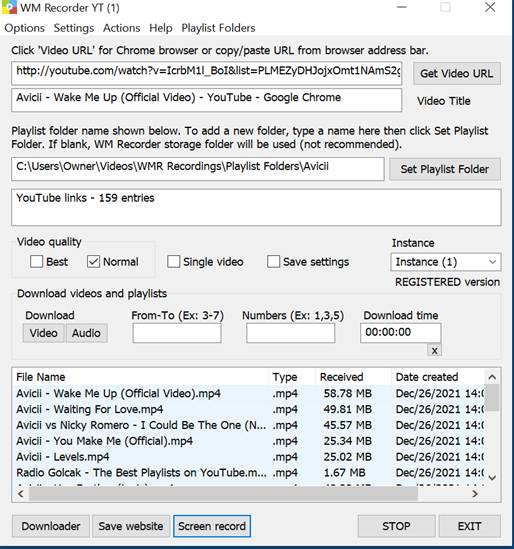514x549 pixels.
Task: Click the Downloader button
Action: point(51,526)
